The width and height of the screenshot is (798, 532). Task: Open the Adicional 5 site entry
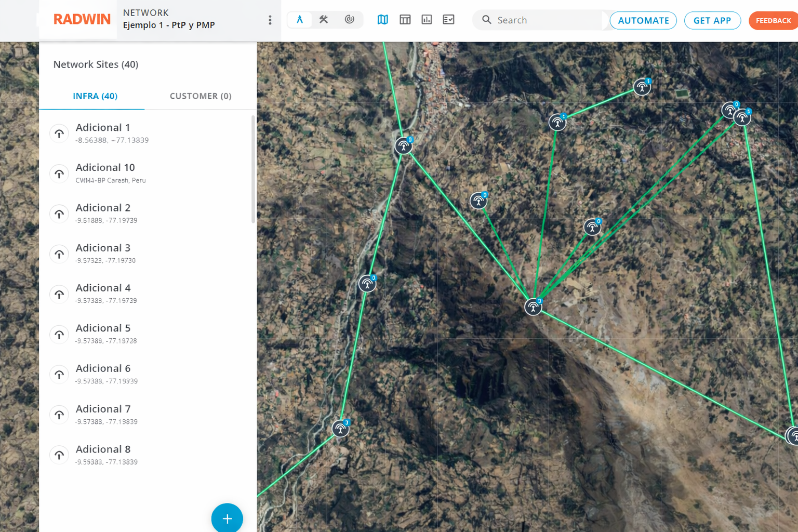(x=103, y=334)
